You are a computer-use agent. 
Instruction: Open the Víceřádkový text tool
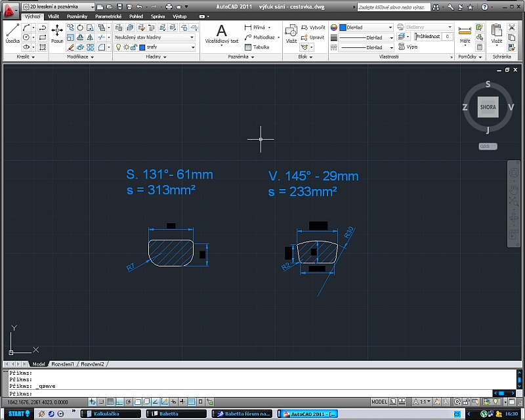click(221, 34)
